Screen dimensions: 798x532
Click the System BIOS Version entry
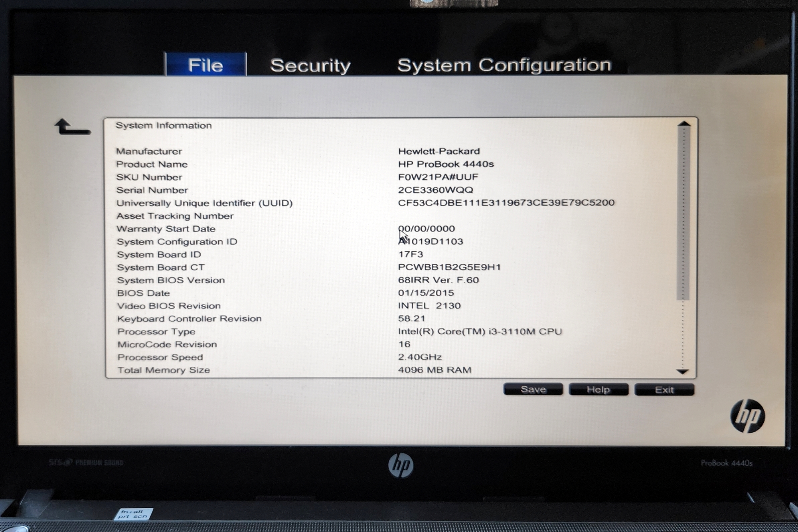(x=171, y=280)
